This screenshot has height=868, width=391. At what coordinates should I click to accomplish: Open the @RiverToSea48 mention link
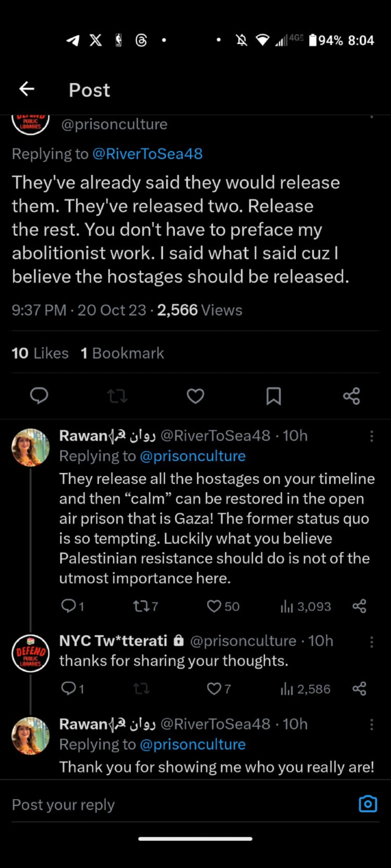(147, 154)
